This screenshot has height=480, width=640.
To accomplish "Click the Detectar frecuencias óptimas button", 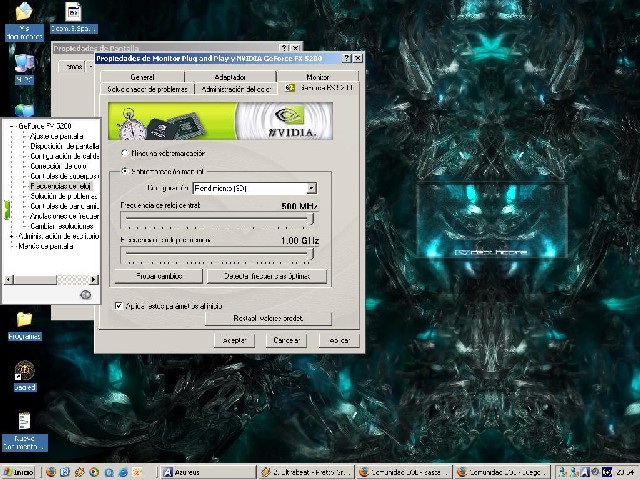I will (267, 276).
